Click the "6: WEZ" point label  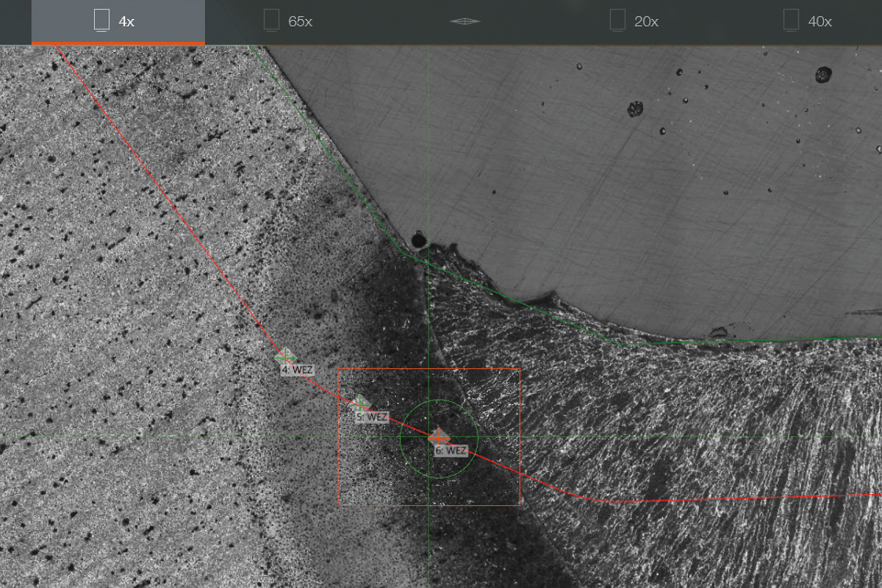(451, 451)
